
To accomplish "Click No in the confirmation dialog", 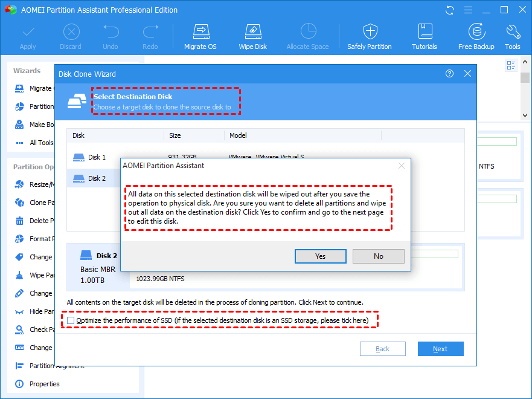I will pos(378,256).
